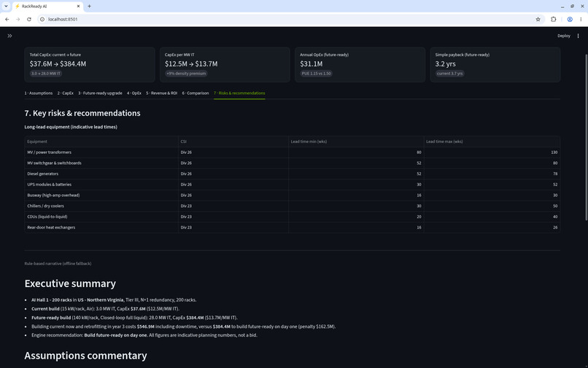Sort by the CSI column header
Viewport: 588px width, 368px height.
[x=233, y=142]
